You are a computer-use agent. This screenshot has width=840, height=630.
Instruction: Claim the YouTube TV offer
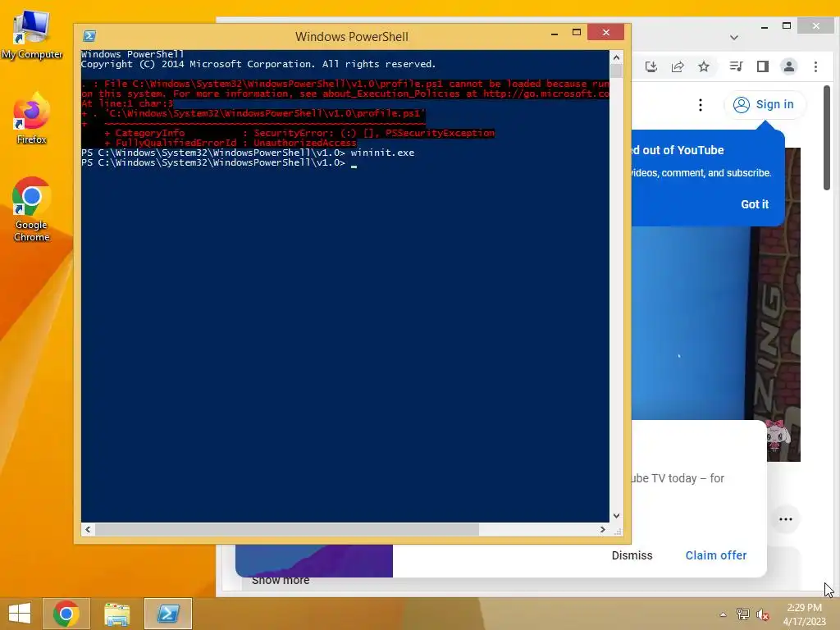tap(715, 555)
